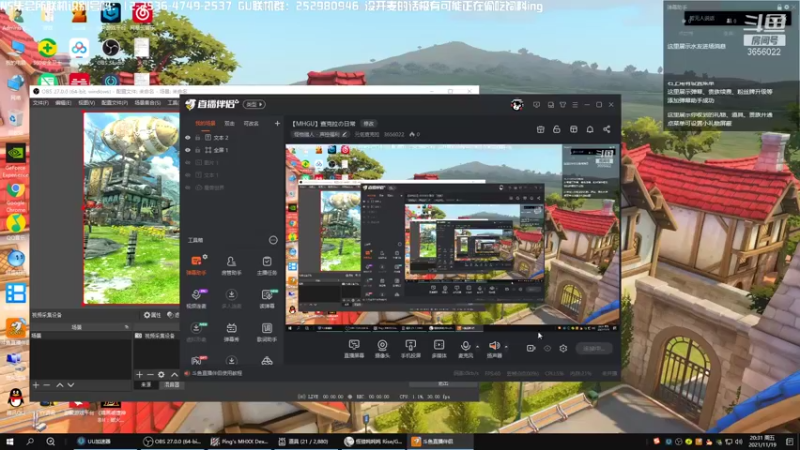Click room number 3656022 beside category
The image size is (800, 450).
(x=394, y=135)
